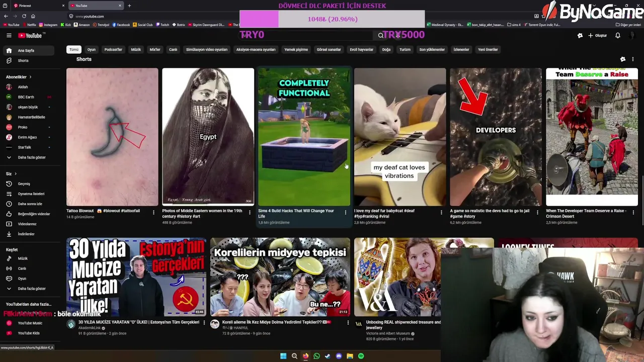This screenshot has width=644, height=362.
Task: Click the notifications bell icon
Action: (617, 35)
